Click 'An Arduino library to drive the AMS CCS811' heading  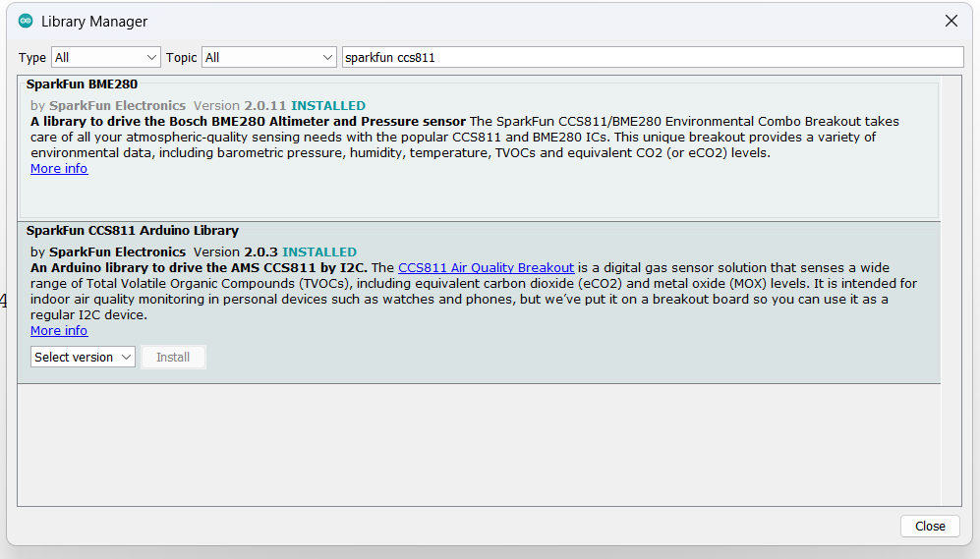click(199, 267)
